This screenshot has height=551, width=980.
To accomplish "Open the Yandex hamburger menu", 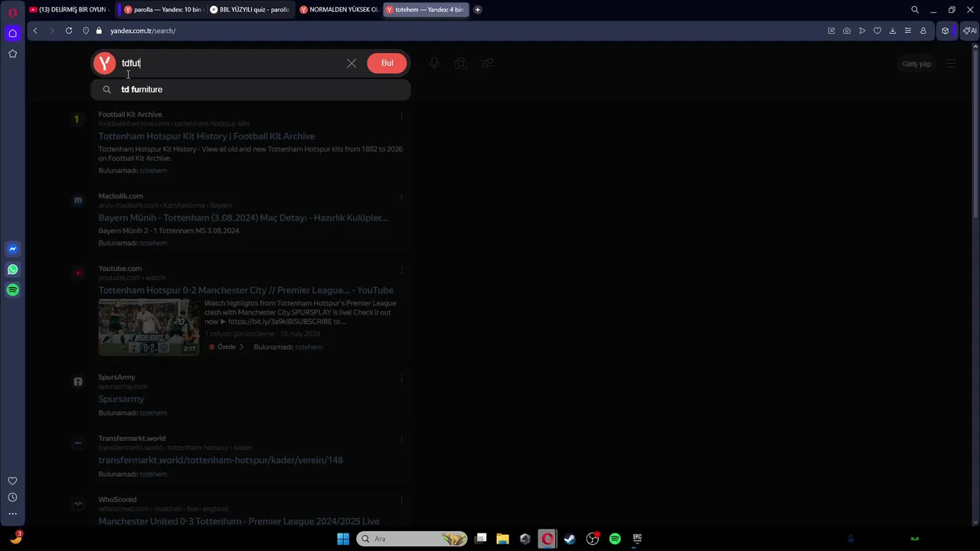I will click(951, 64).
